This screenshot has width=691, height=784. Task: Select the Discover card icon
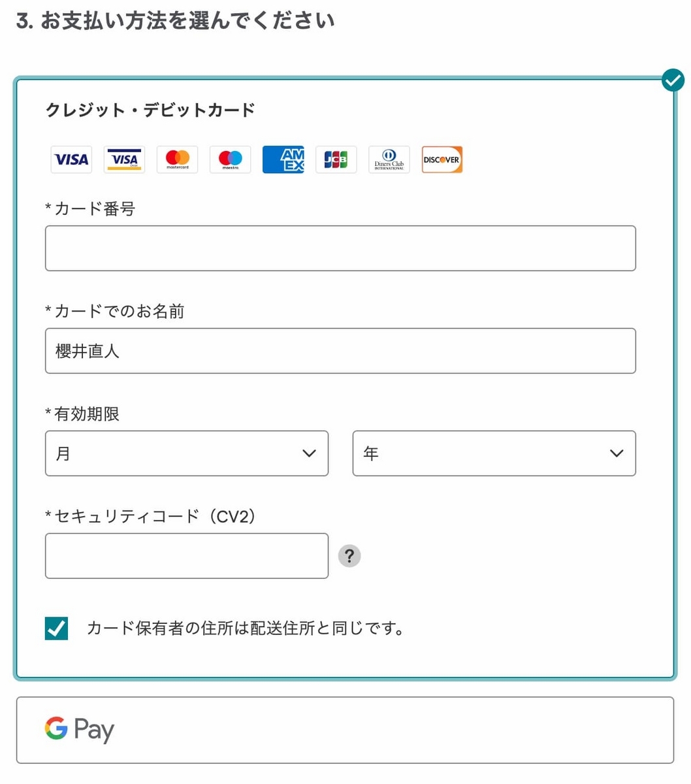click(442, 159)
